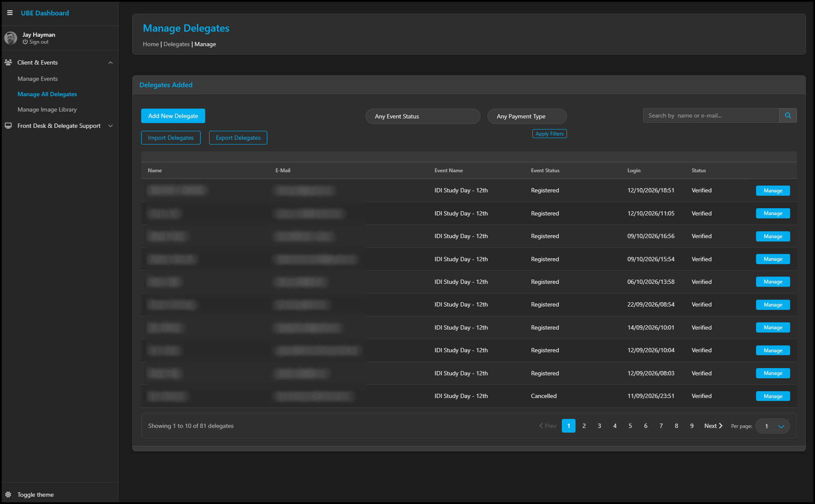Go to Delegates breadcrumb
This screenshot has width=815, height=504.
(177, 44)
